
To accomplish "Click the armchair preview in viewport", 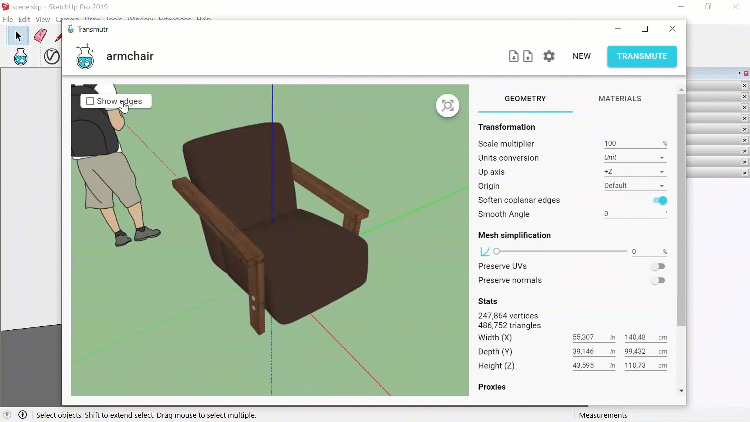I will (x=270, y=229).
